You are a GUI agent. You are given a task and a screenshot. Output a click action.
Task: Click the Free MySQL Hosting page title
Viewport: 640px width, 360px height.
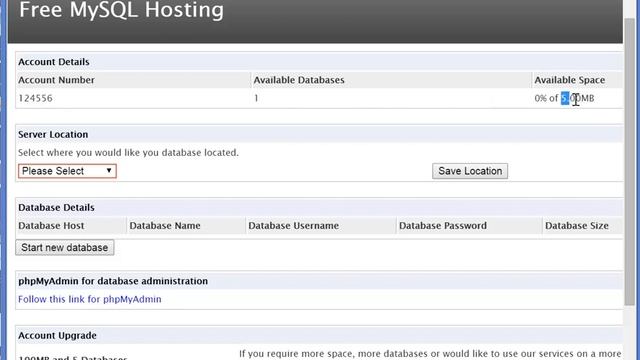pyautogui.click(x=122, y=10)
